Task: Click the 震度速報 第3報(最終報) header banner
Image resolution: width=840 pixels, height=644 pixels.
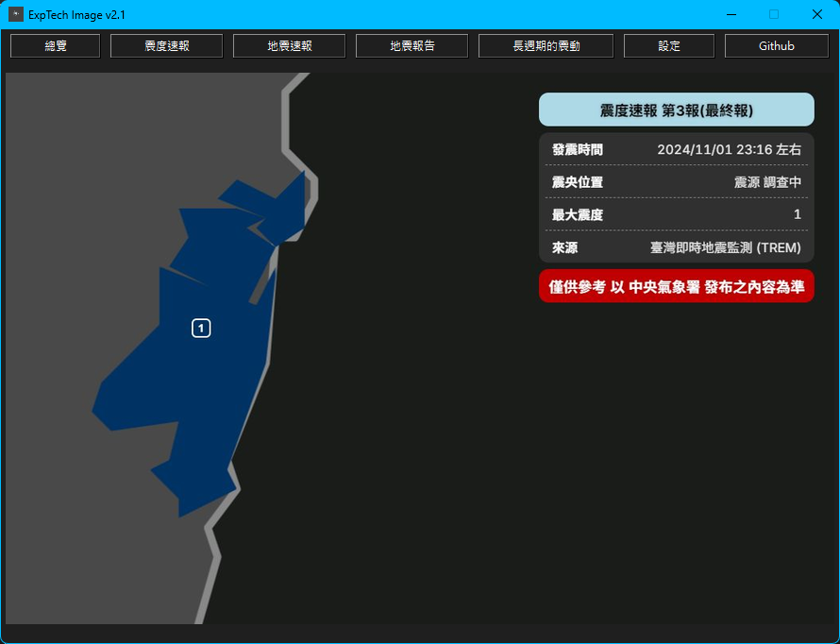Action: tap(676, 110)
